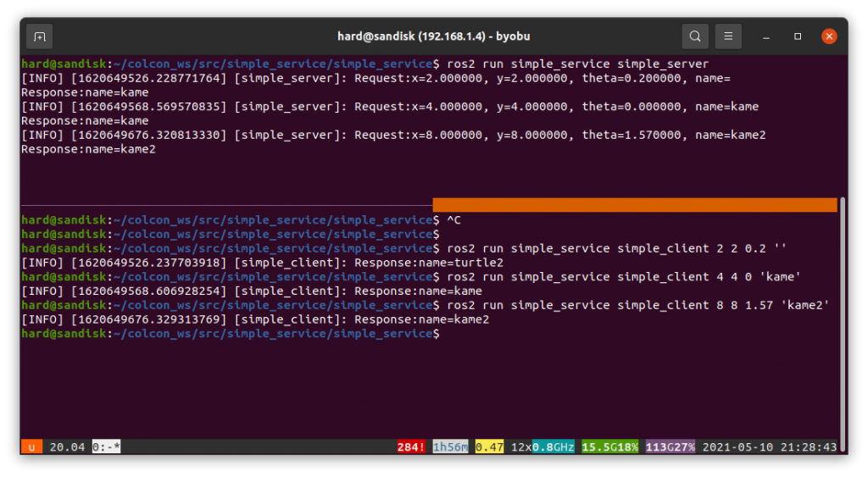The height and width of the screenshot is (477, 868).
Task: Open the hamburger menu
Action: [x=728, y=36]
